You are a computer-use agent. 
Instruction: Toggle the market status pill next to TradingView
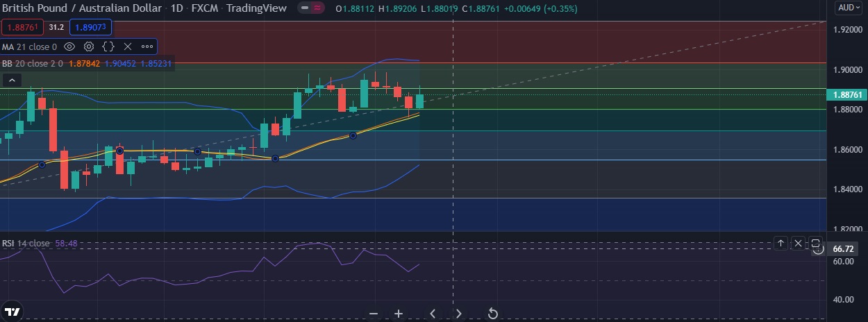(310, 8)
